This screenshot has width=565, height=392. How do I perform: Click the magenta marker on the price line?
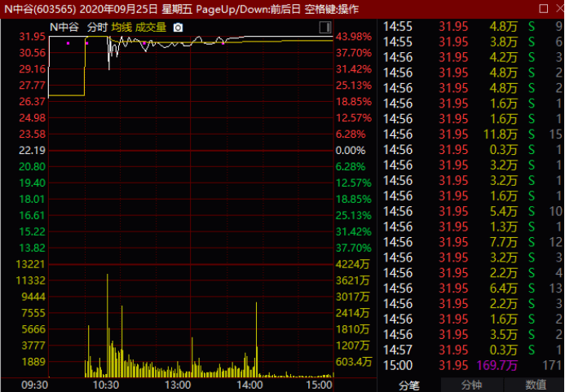coord(68,43)
